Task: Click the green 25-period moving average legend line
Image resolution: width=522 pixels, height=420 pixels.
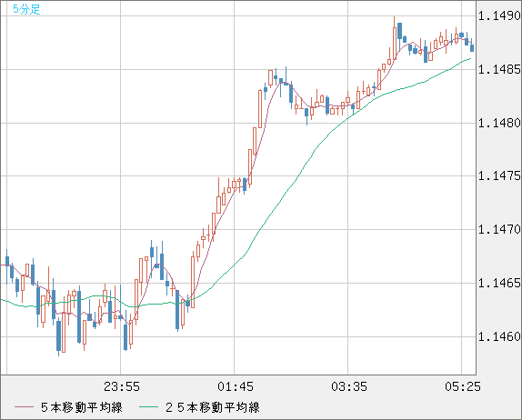Action: [148, 407]
